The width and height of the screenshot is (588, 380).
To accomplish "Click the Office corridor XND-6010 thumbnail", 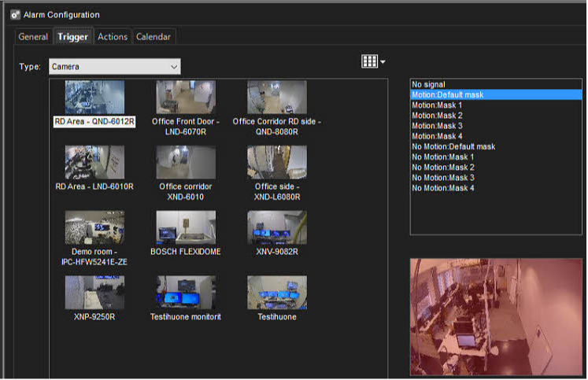I will click(x=186, y=163).
